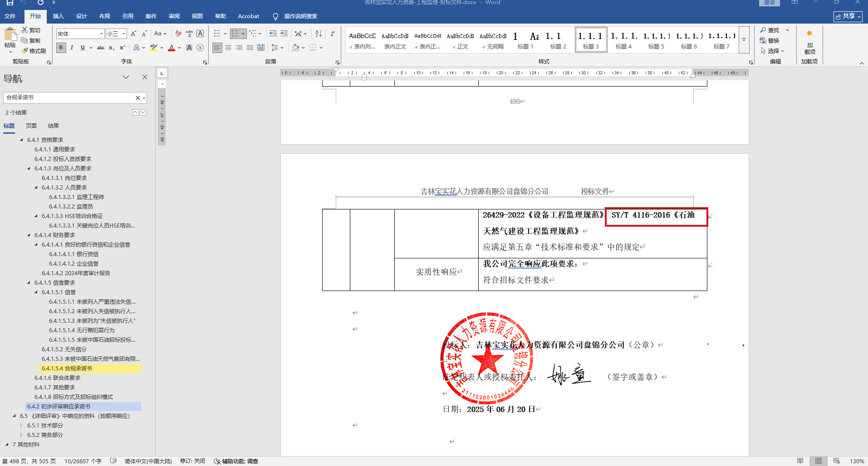Expand the 6.5.1 技术部分 heading
The width and height of the screenshot is (868, 466).
pos(21,425)
